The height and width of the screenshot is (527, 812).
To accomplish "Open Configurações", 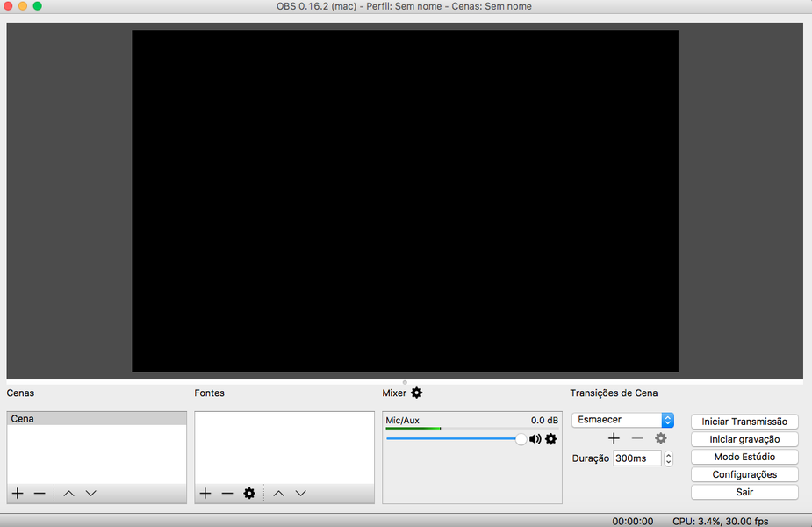I will click(744, 474).
